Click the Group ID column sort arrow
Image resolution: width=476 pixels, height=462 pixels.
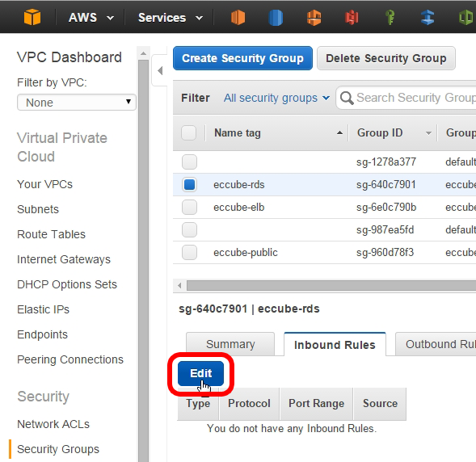pos(428,133)
